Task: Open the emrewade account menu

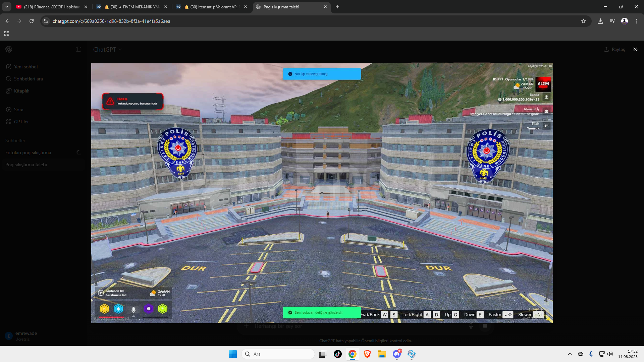Action: (x=44, y=336)
